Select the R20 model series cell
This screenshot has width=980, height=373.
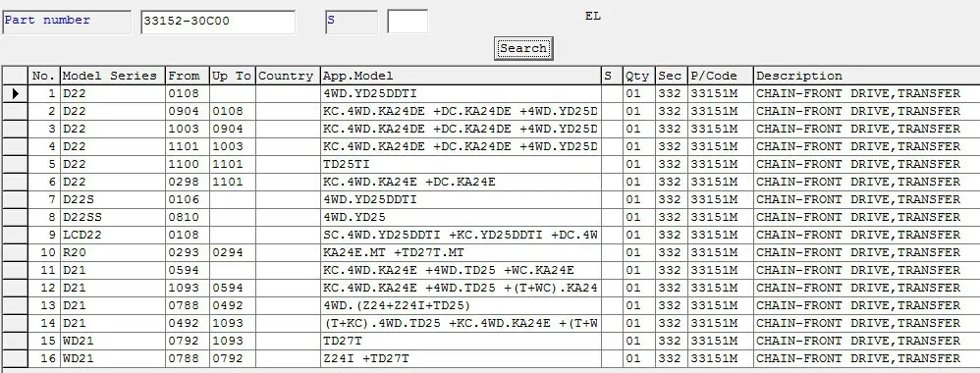point(113,252)
